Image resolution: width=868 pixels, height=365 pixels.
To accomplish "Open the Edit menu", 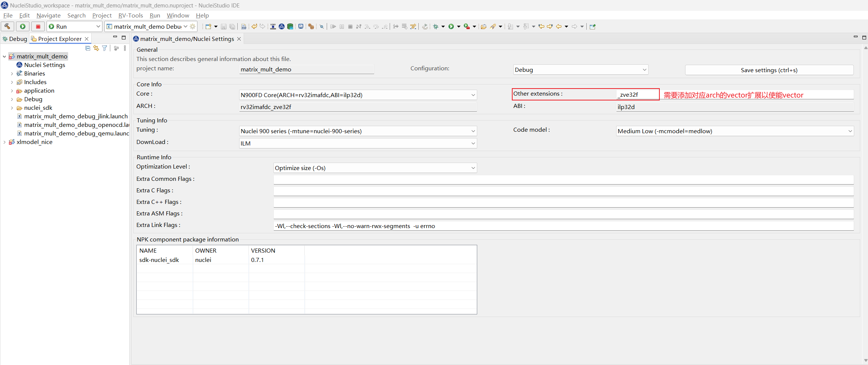I will [24, 15].
